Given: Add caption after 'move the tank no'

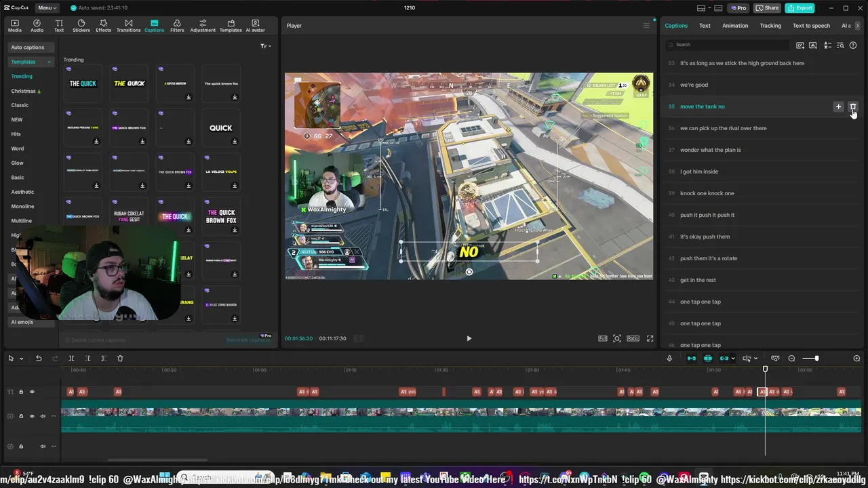Looking at the screenshot, I should pos(838,106).
